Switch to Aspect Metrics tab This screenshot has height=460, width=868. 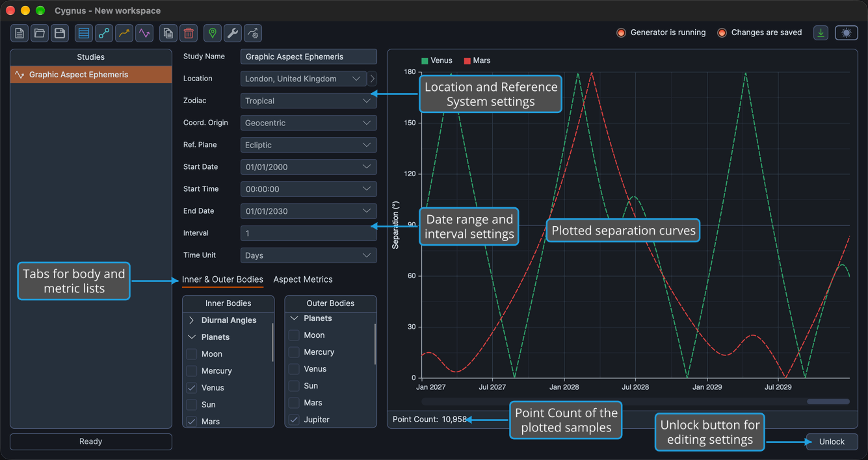click(x=303, y=279)
